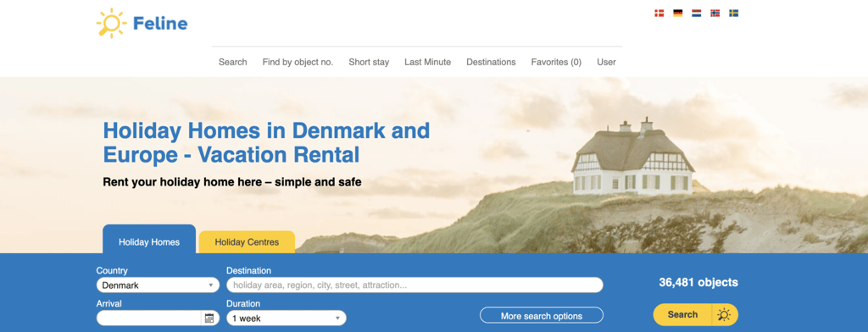Click 'Rent your holiday home here' subtitle
The height and width of the screenshot is (332, 868).
(232, 181)
